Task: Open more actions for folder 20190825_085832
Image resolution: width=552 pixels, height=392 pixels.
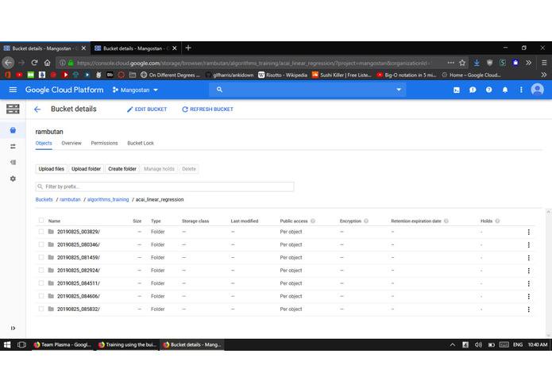Action: (528, 309)
